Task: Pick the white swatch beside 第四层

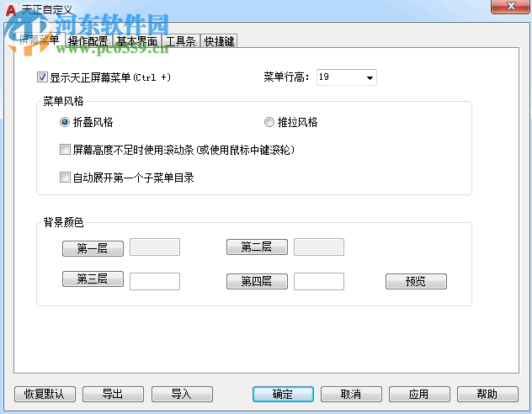Action: [x=319, y=281]
